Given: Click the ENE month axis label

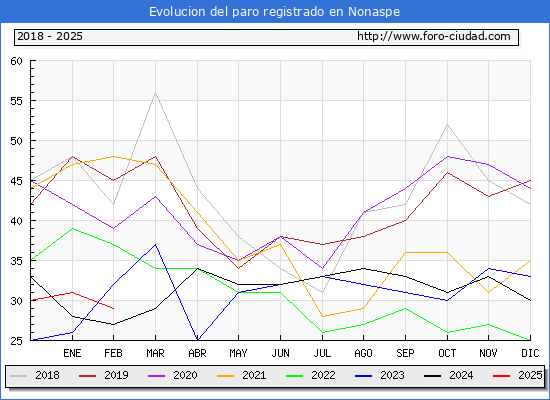Looking at the screenshot, I should (x=72, y=353).
